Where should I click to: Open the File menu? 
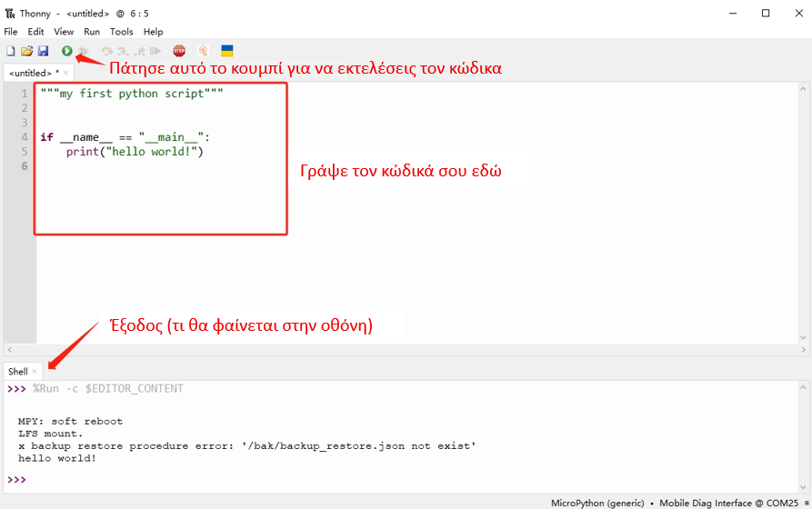(11, 32)
